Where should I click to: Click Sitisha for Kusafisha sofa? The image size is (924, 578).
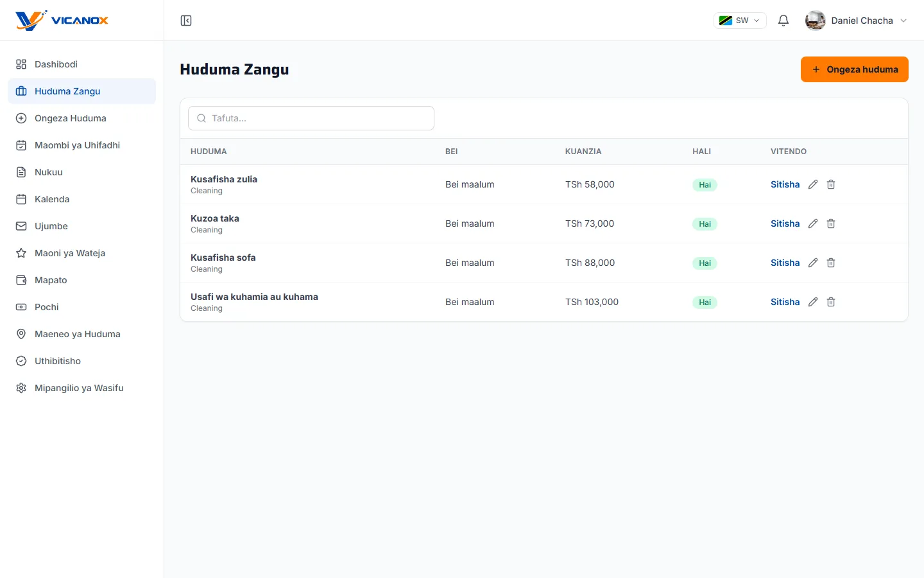(785, 263)
